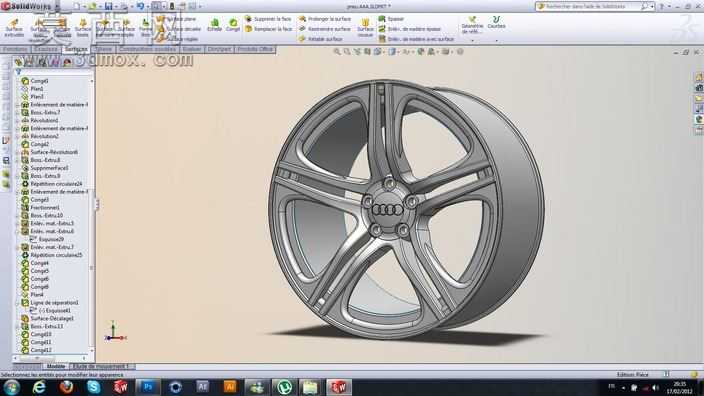
Task: Click the Save icon in title toolbar
Action: [108, 6]
